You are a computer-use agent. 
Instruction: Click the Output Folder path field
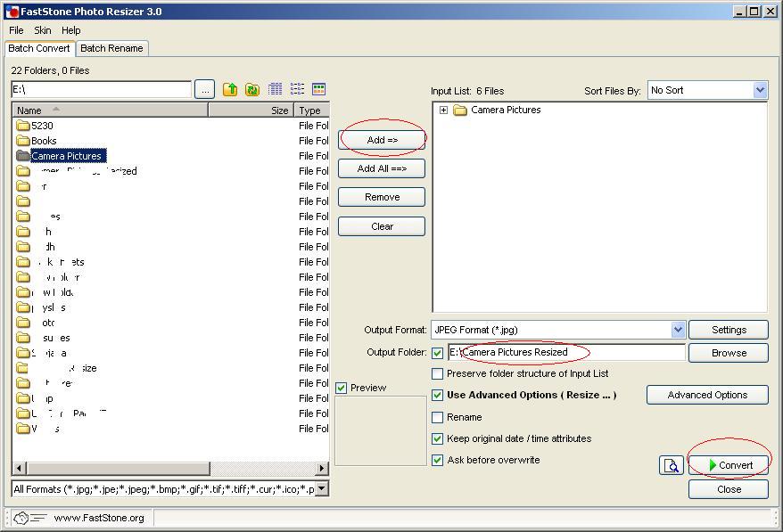coord(566,352)
